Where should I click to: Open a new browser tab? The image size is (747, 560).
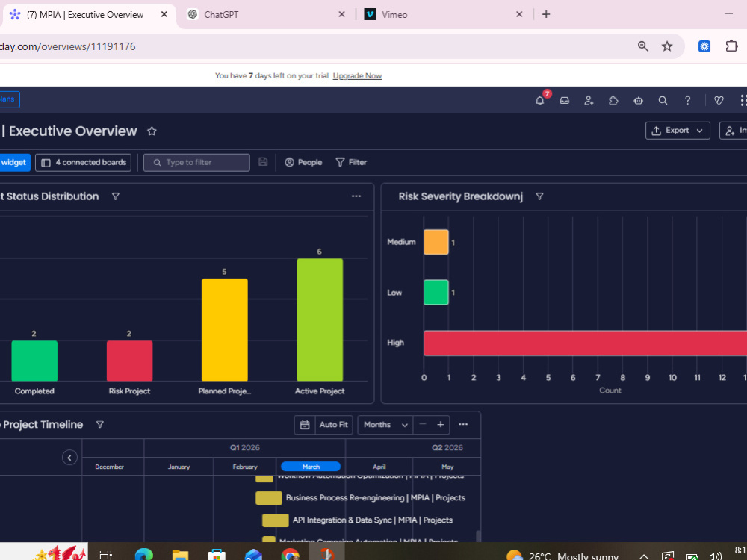546,14
